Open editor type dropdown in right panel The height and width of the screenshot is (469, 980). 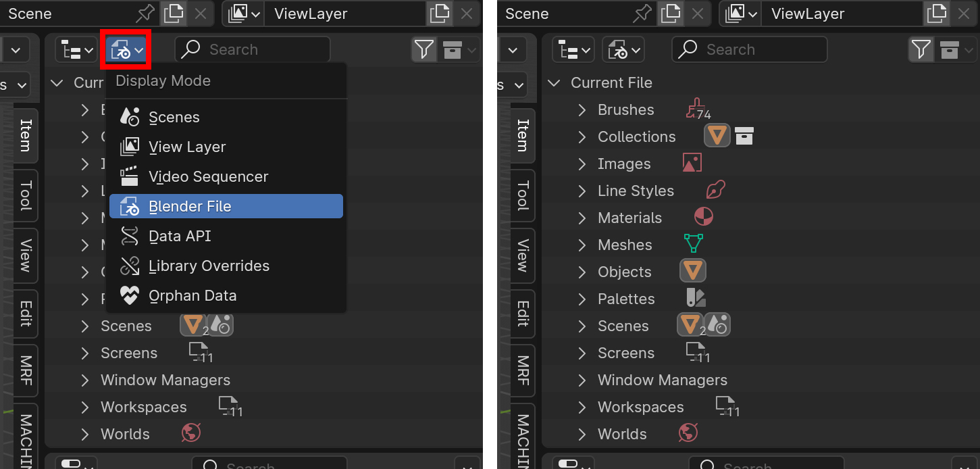tap(573, 49)
